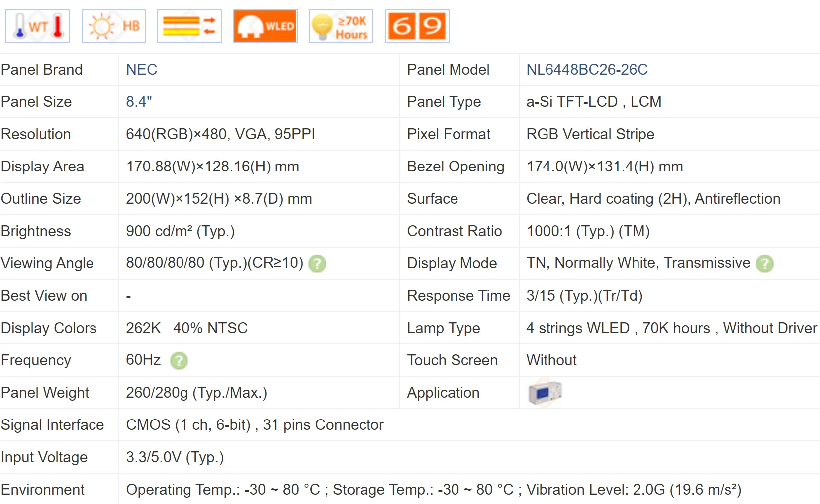Image resolution: width=820 pixels, height=504 pixels.
Task: Click the orange 69 badge icon
Action: [417, 26]
